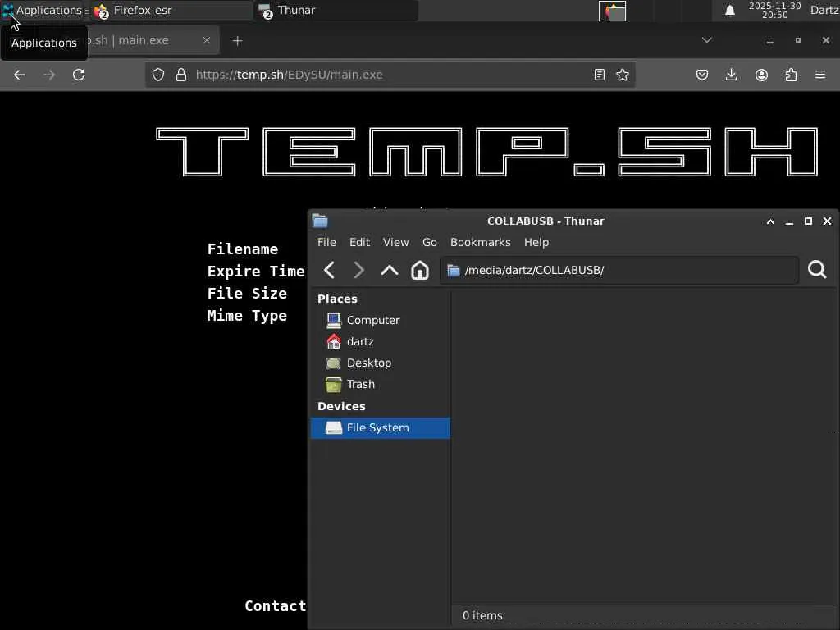This screenshot has width=840, height=630.
Task: Click the Contact link on temp.sh
Action: [276, 606]
